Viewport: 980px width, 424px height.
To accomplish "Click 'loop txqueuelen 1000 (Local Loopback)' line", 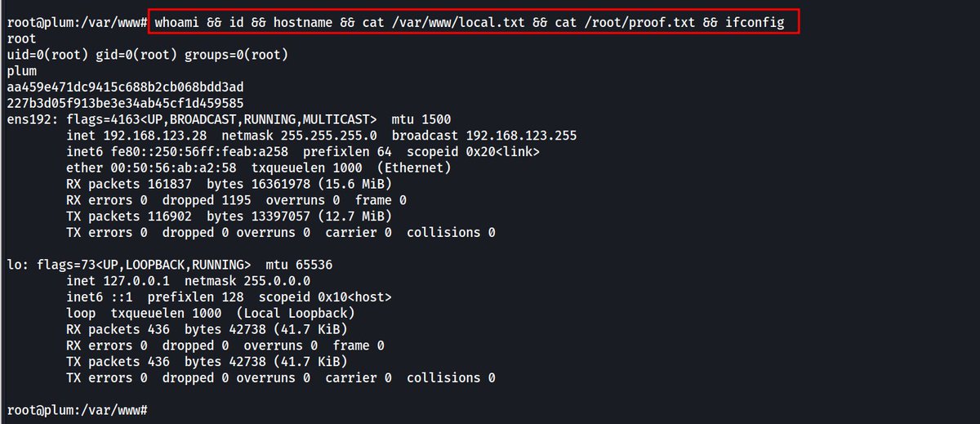I will click(x=211, y=313).
